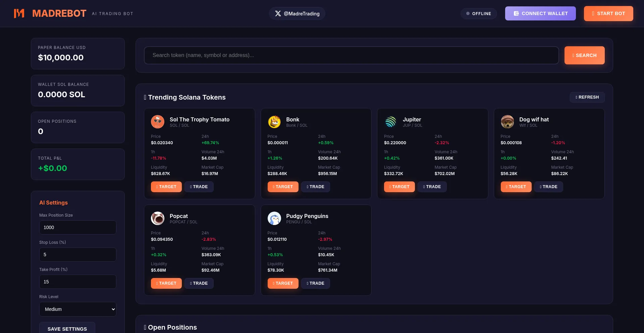The height and width of the screenshot is (333, 644).
Task: Click the orange Search button
Action: coord(584,55)
